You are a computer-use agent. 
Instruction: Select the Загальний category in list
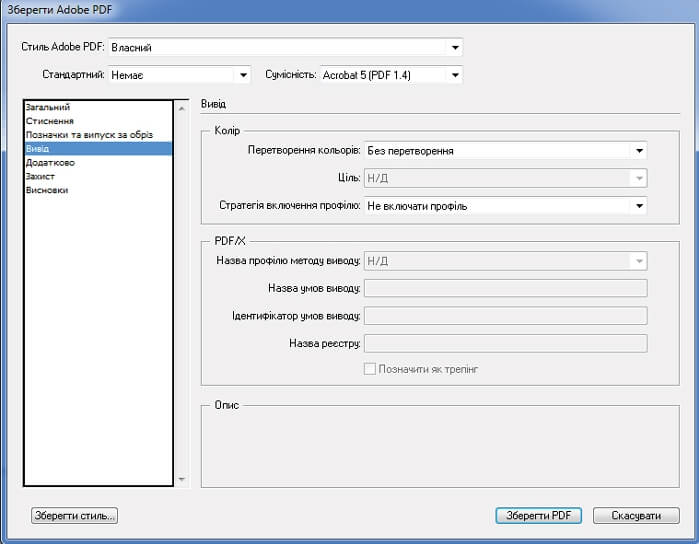click(48, 107)
